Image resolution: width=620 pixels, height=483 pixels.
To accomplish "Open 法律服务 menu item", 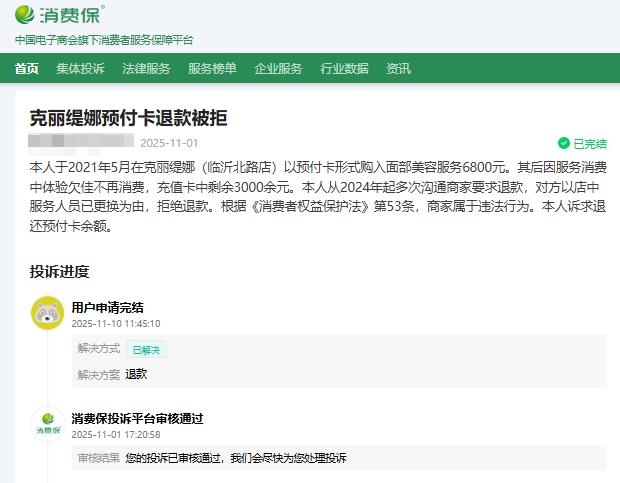I will click(146, 69).
